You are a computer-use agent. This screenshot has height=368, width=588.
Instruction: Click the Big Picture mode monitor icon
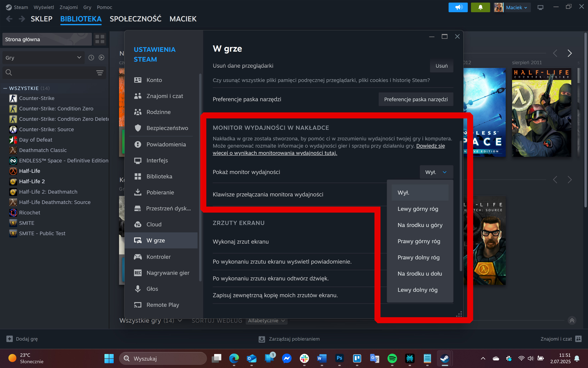tap(540, 8)
